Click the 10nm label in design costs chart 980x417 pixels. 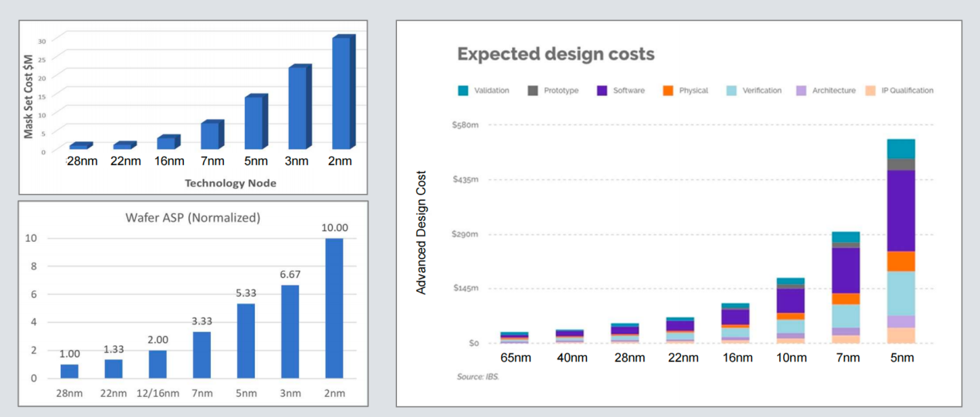click(x=791, y=358)
